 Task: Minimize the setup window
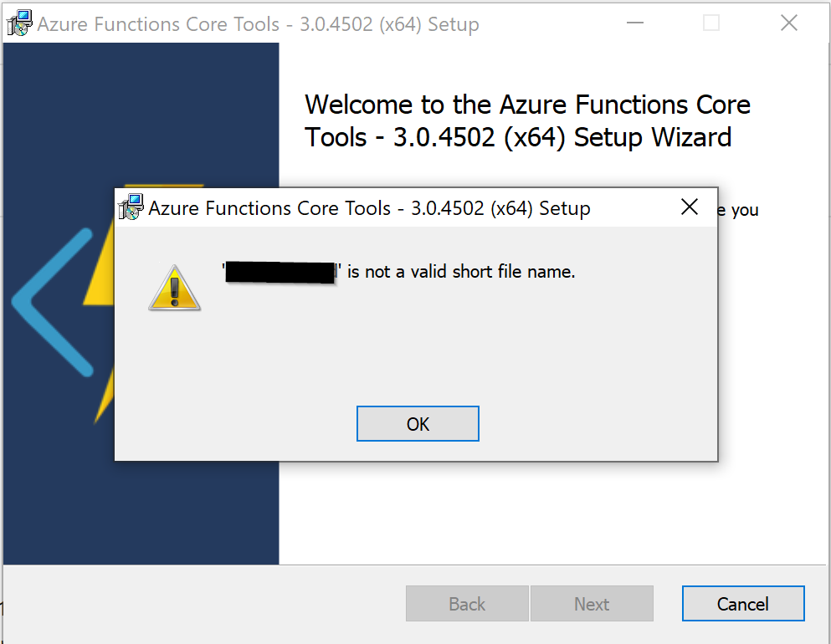pyautogui.click(x=635, y=23)
